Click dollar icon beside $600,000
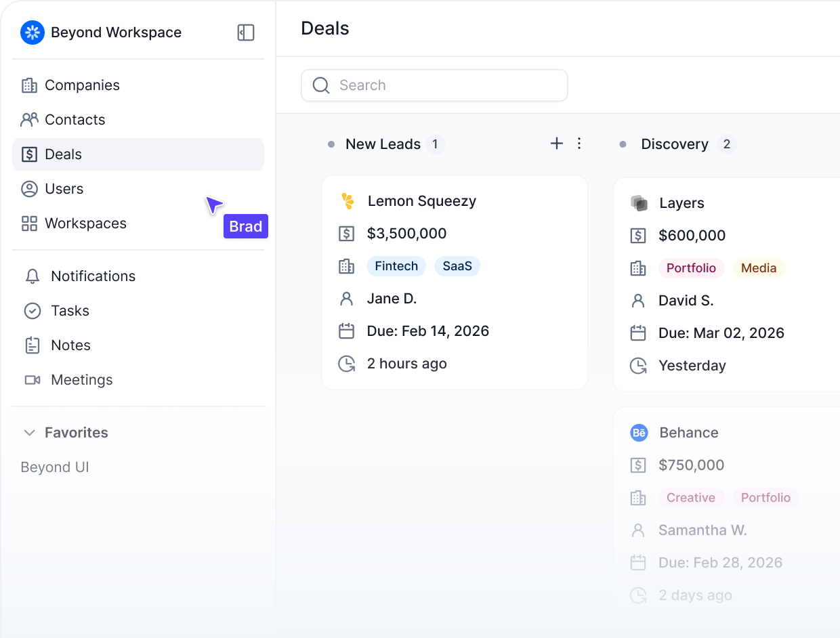Screen dimensions: 840x638 tap(638, 236)
